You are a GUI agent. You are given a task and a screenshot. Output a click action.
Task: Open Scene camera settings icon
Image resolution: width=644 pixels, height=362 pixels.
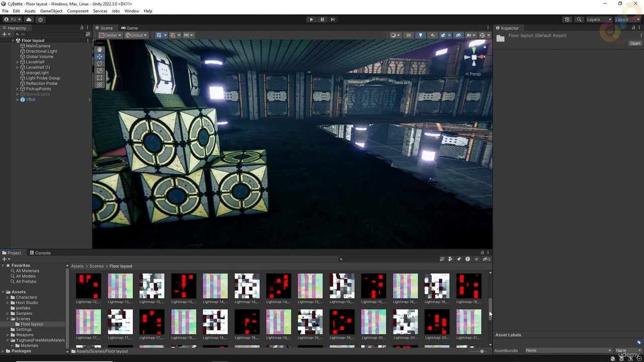(x=470, y=35)
